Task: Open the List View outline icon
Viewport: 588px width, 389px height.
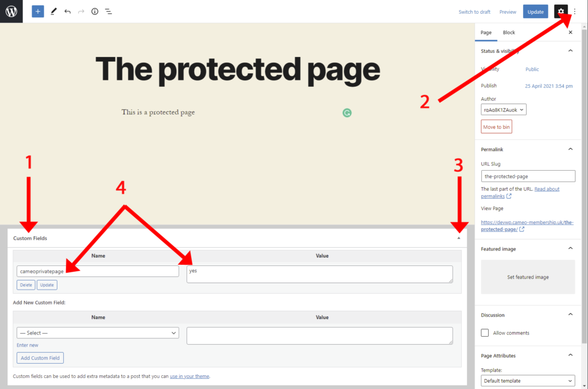Action: click(109, 11)
